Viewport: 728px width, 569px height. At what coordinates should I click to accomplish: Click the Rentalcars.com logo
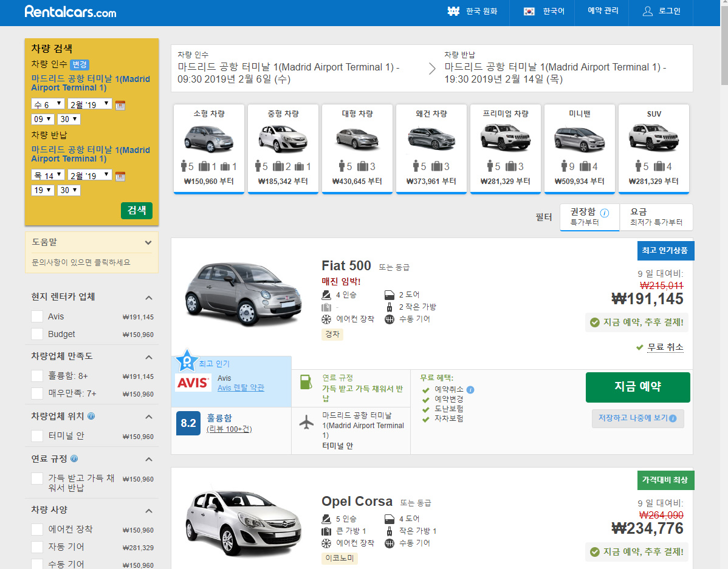click(70, 12)
